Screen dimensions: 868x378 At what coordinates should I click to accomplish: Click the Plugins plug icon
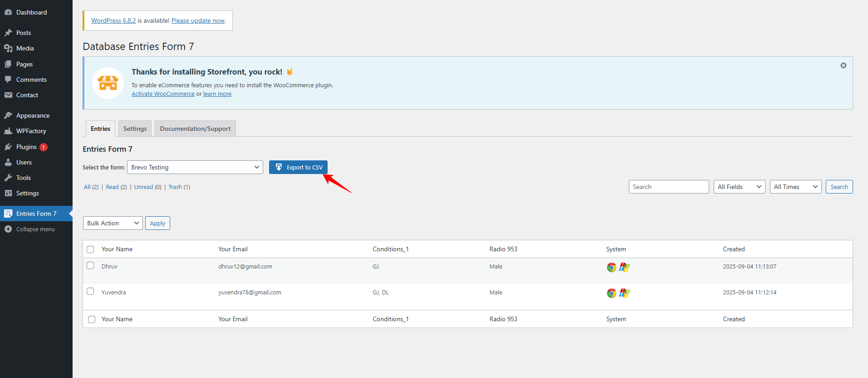coord(8,147)
